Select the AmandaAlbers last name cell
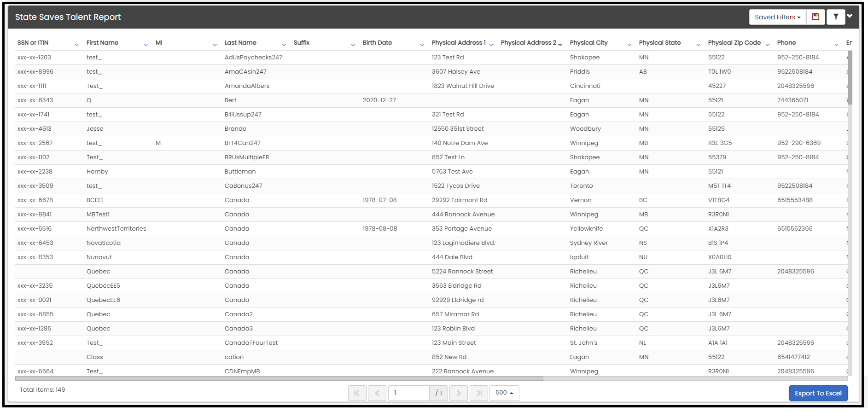Image resolution: width=868 pixels, height=412 pixels. pyautogui.click(x=247, y=86)
